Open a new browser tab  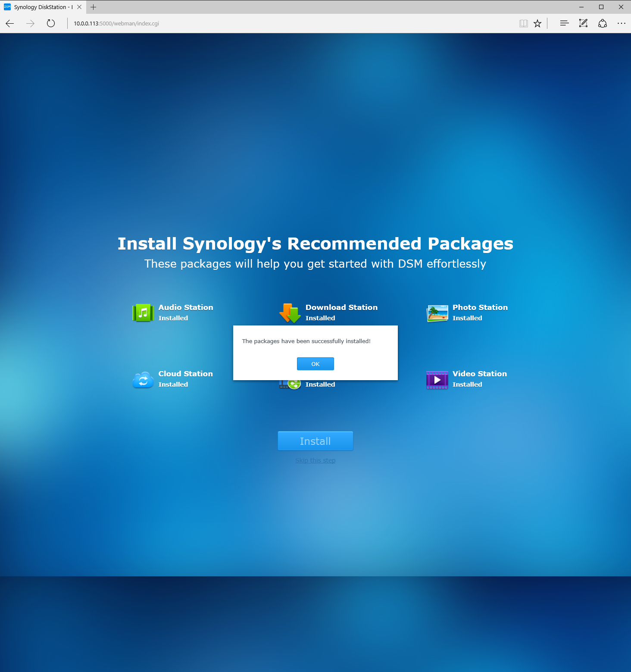(94, 7)
